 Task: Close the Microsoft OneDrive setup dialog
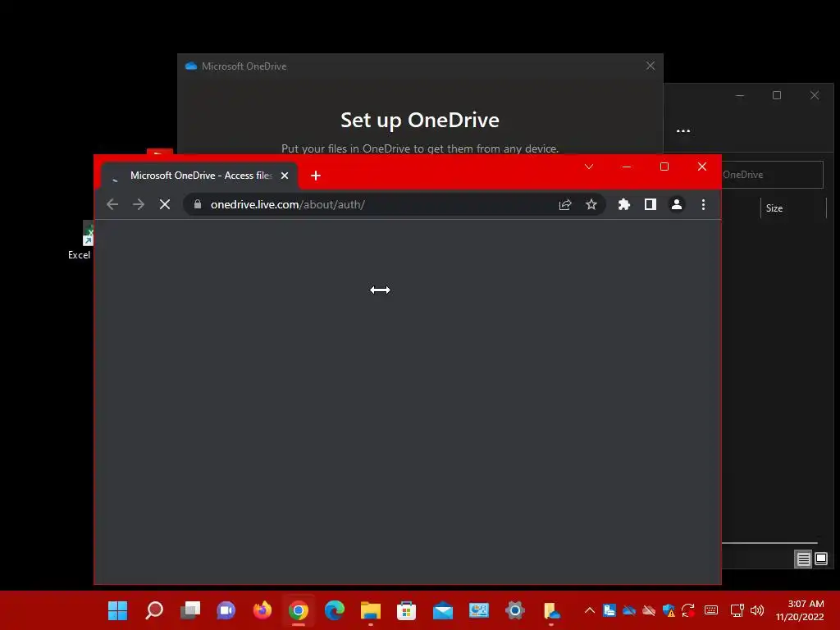tap(651, 66)
